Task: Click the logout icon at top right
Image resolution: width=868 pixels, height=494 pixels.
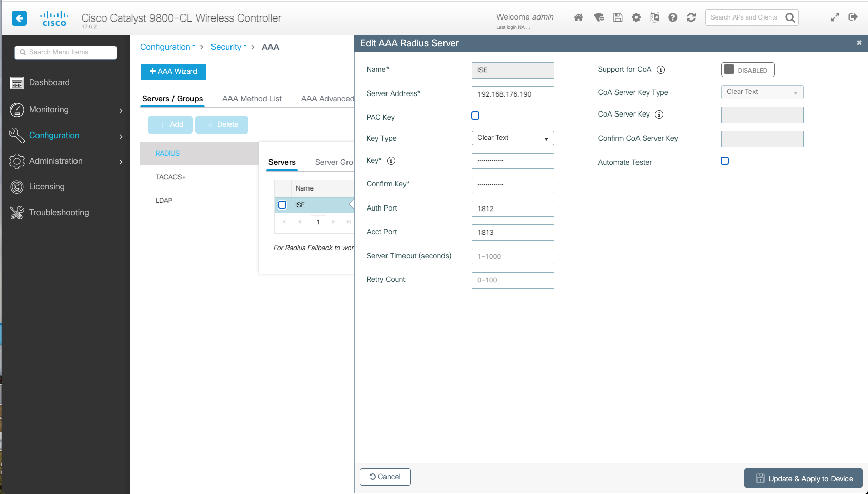Action: tap(853, 17)
